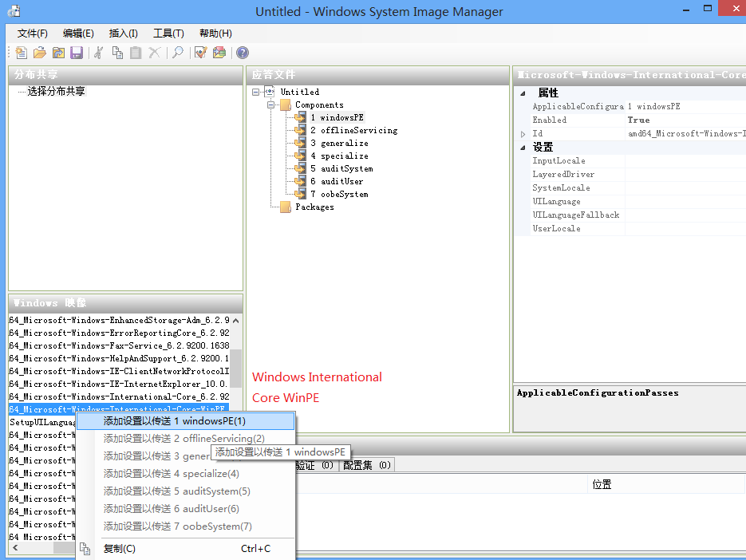
Task: Collapse the Components tree node
Action: click(x=270, y=105)
